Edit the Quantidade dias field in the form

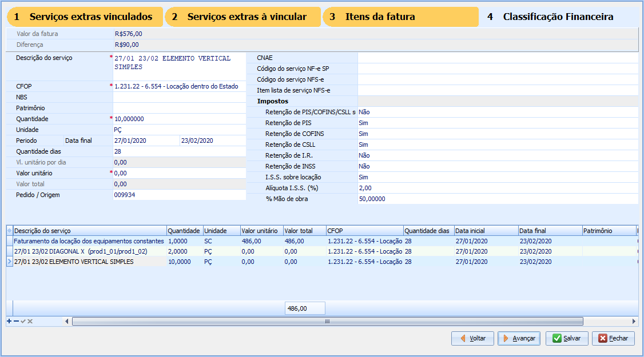tap(180, 151)
